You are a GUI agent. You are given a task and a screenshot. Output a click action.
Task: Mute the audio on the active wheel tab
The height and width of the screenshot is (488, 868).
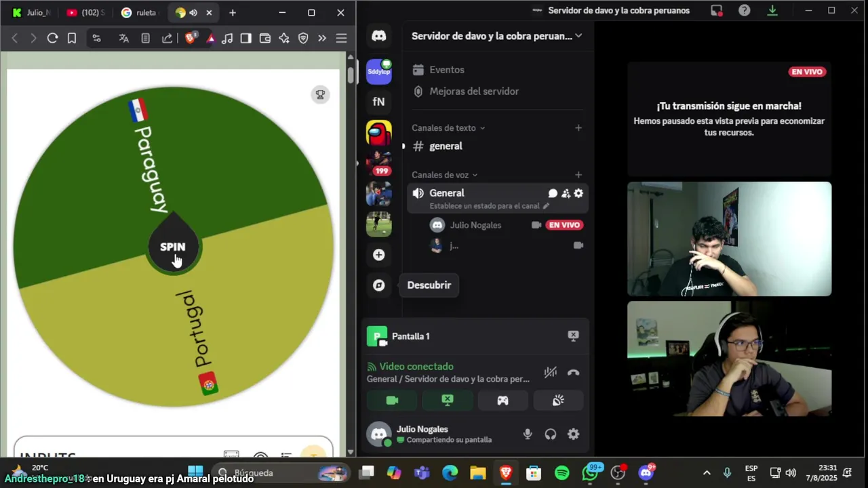193,12
